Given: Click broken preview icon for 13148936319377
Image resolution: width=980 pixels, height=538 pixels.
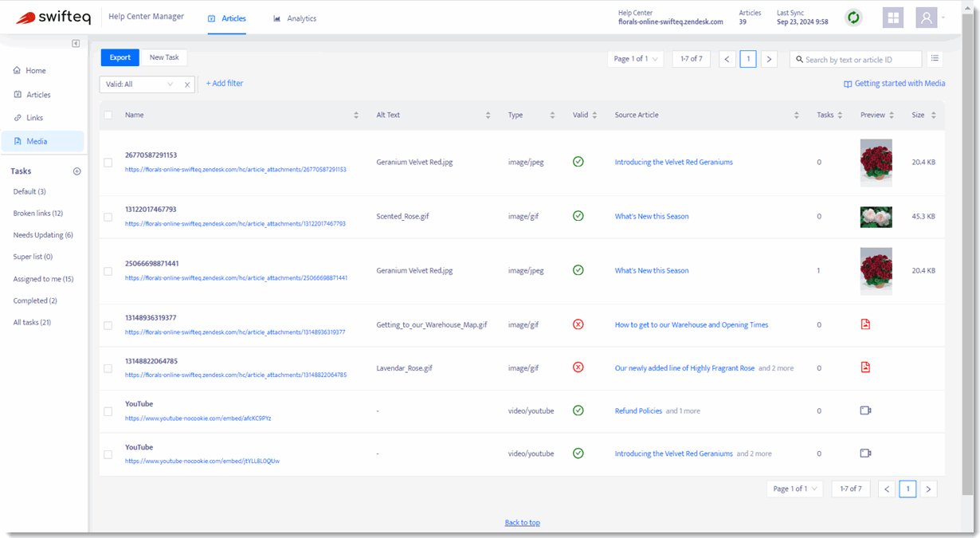Looking at the screenshot, I should tap(865, 324).
